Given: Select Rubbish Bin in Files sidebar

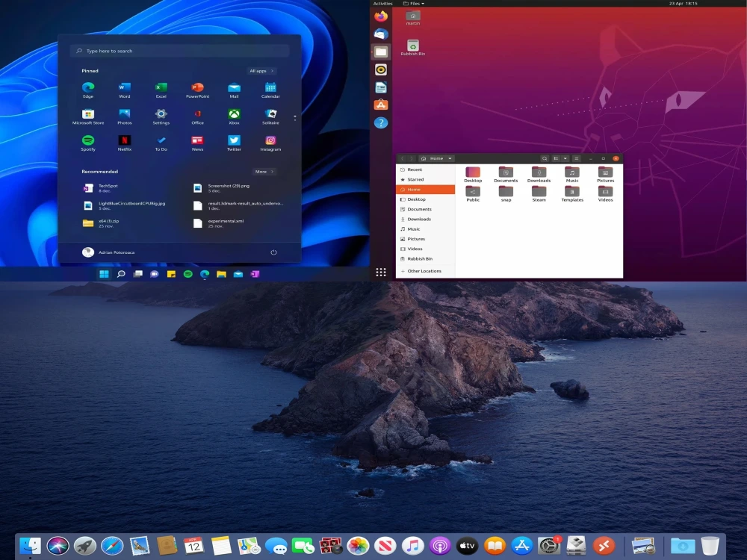Looking at the screenshot, I should click(426, 258).
